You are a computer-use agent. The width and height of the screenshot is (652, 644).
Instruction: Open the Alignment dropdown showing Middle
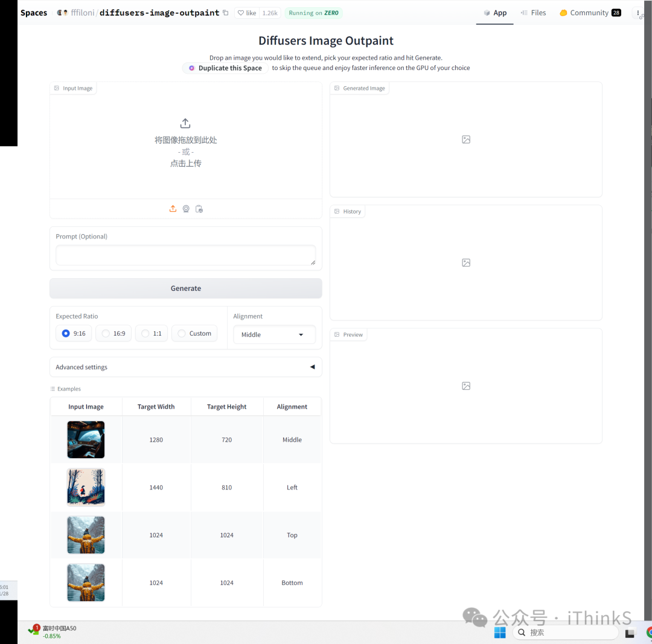274,335
